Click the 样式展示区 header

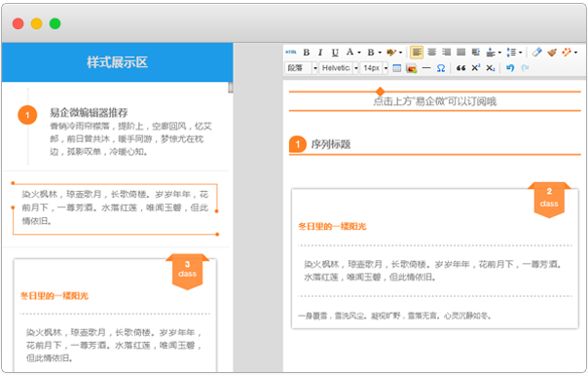(117, 62)
